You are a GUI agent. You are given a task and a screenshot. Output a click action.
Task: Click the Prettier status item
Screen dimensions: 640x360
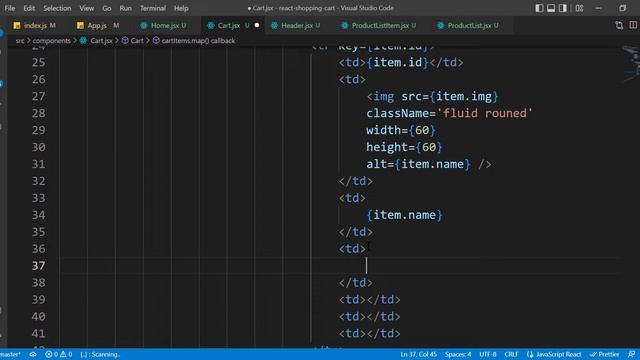(604, 354)
